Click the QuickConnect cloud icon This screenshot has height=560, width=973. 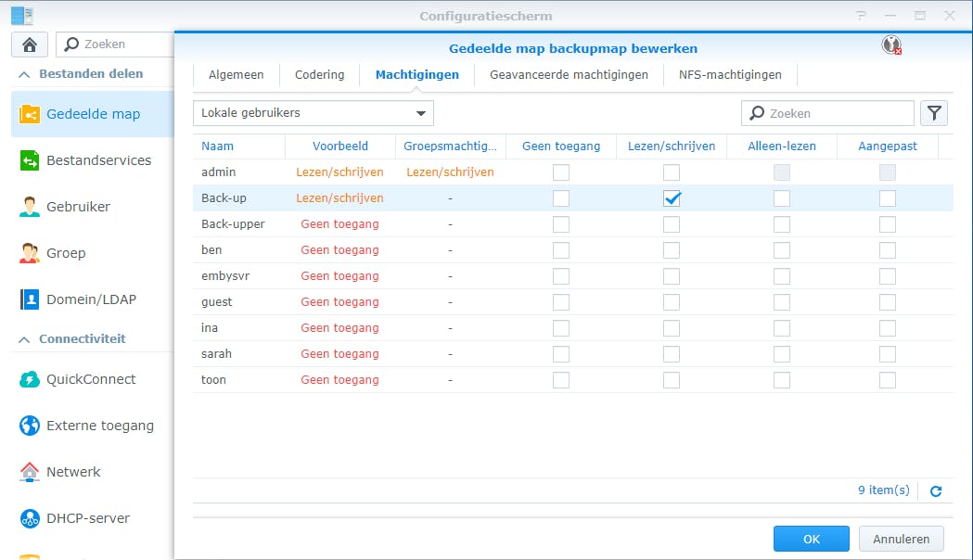(x=30, y=379)
